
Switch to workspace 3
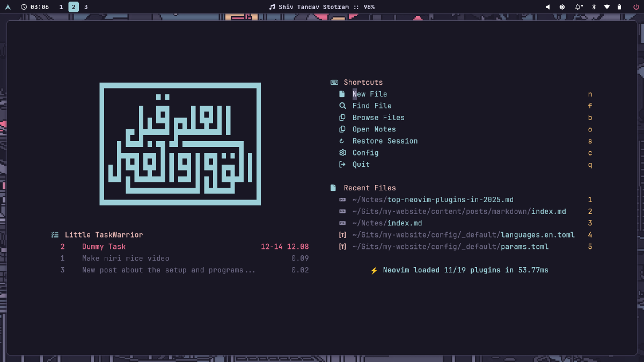click(x=86, y=7)
